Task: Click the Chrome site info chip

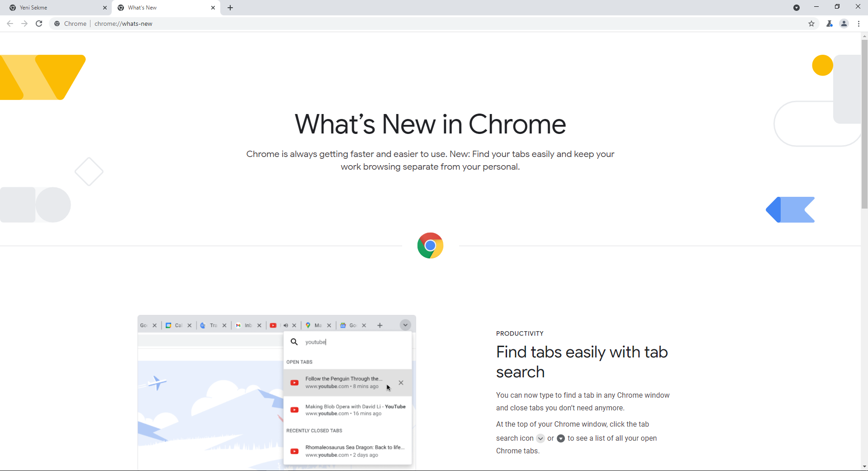Action: click(x=70, y=24)
